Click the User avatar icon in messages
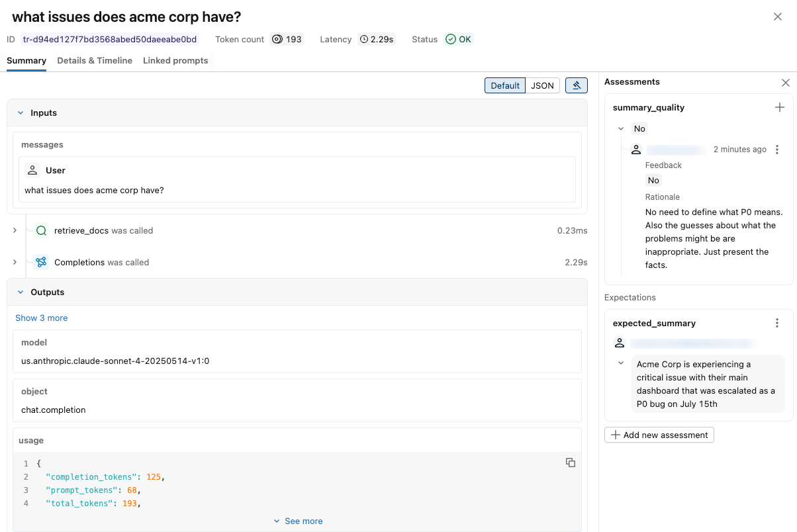The image size is (797, 532). (x=32, y=170)
